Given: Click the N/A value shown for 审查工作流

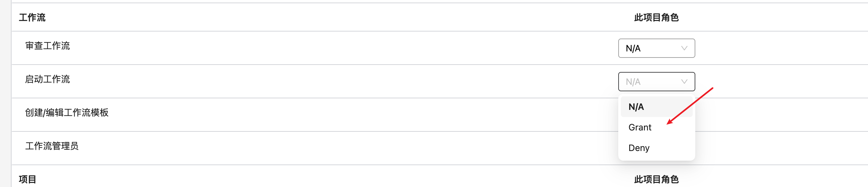Looking at the screenshot, I should coord(633,49).
